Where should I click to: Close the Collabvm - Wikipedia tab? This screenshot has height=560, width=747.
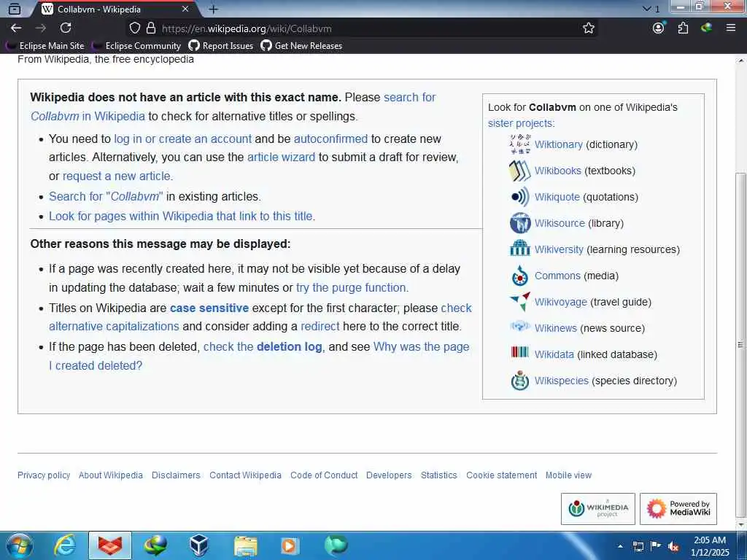(x=185, y=9)
